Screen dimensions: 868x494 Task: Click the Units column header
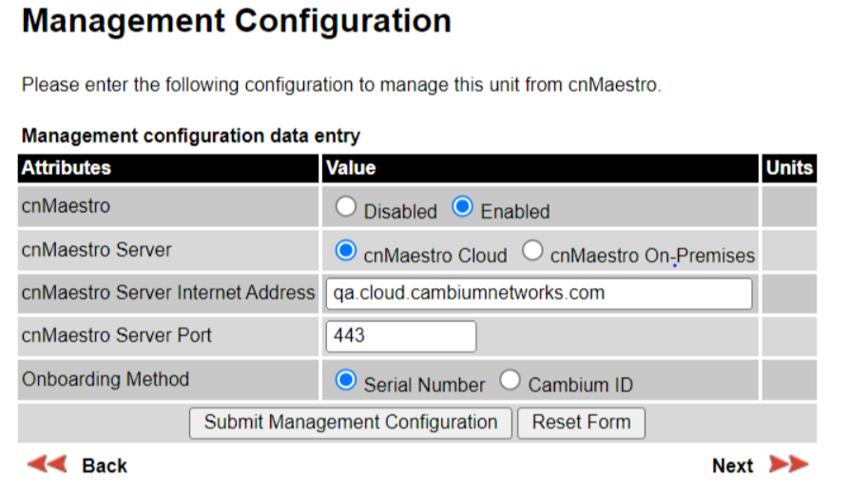click(x=789, y=168)
